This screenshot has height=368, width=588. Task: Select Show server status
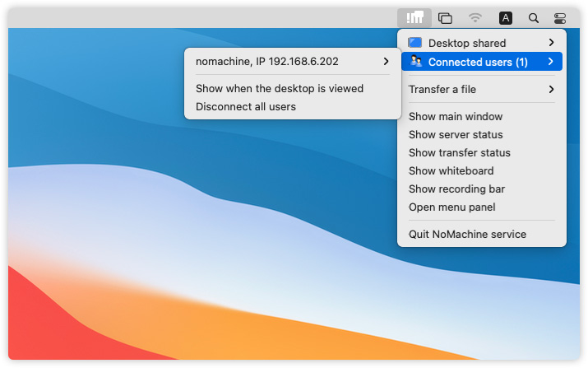pos(455,135)
